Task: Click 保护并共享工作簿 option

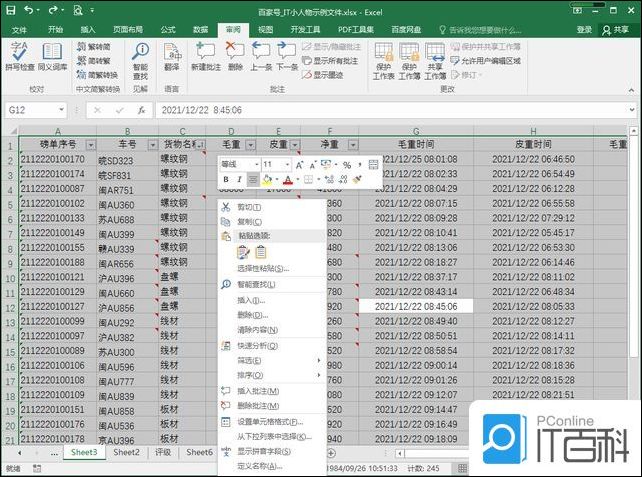Action: (486, 47)
